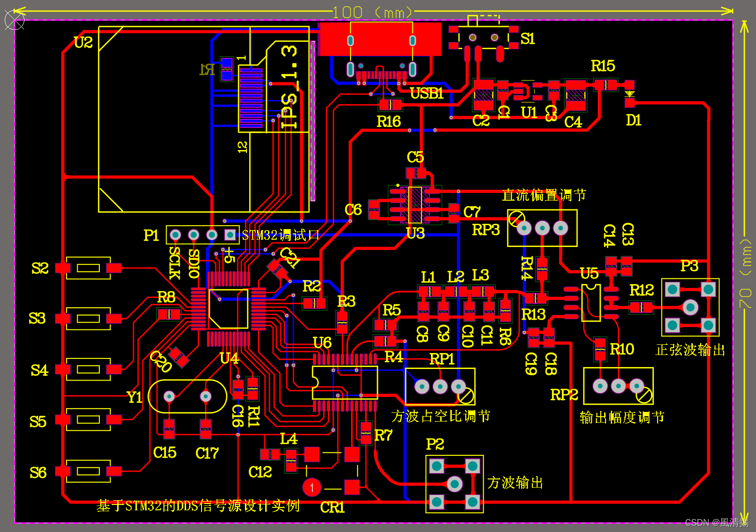Click the R13 designator text
The image size is (756, 532).
point(534,314)
